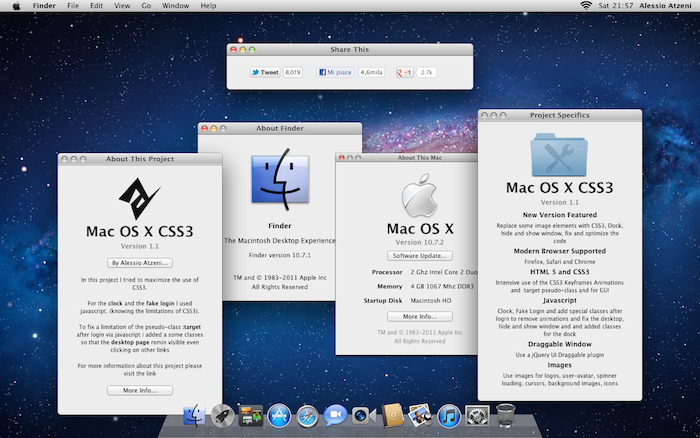Open the Address Book dock icon
700x438 pixels.
[x=392, y=415]
